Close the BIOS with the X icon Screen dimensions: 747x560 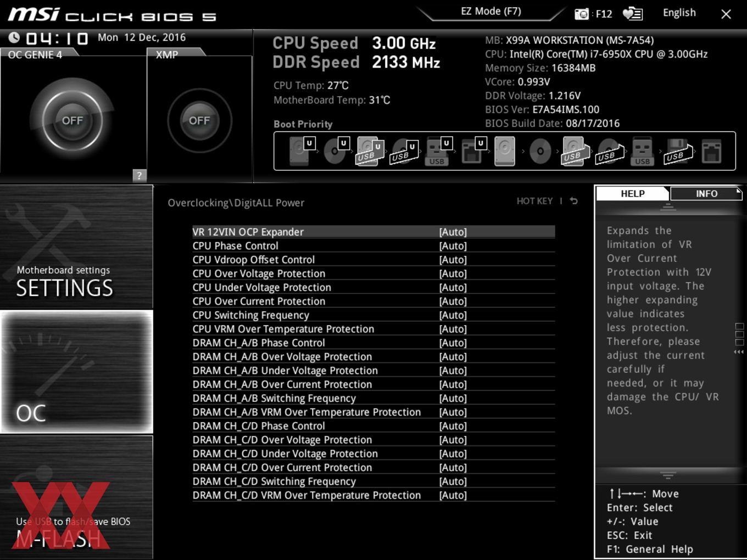726,14
